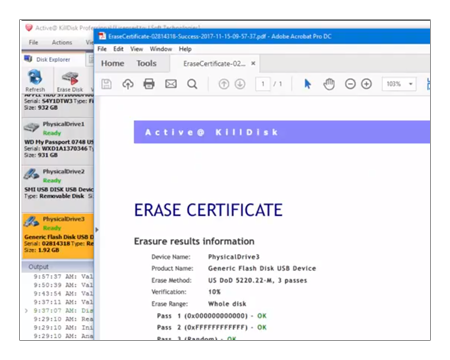Switch to Tools tab in Acrobat
Viewport: 450px width, 360px height.
[x=146, y=63]
